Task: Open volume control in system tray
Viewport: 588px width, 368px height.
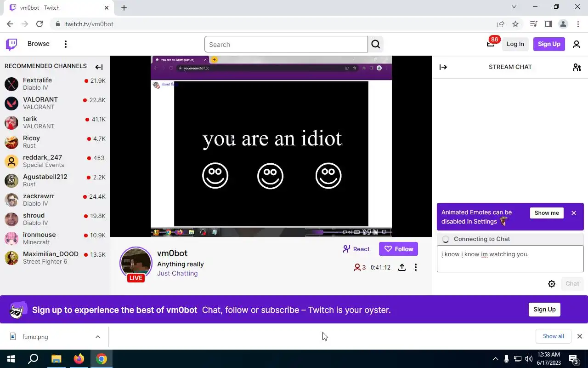Action: (x=529, y=359)
